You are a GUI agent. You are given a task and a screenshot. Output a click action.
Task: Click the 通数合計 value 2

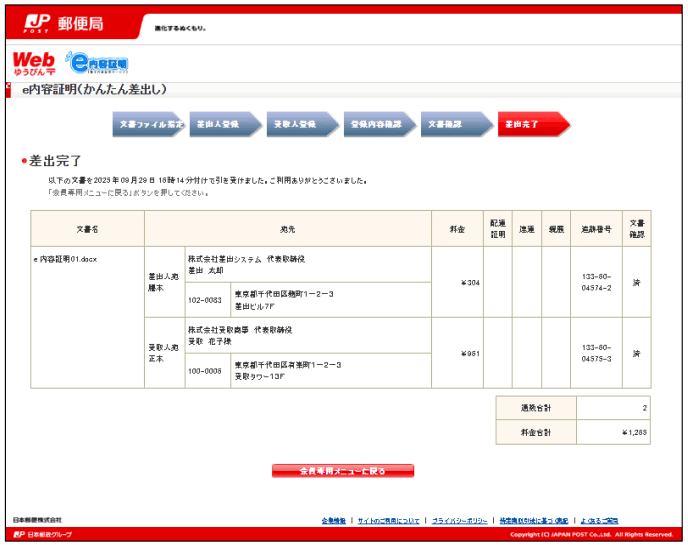pos(644,408)
